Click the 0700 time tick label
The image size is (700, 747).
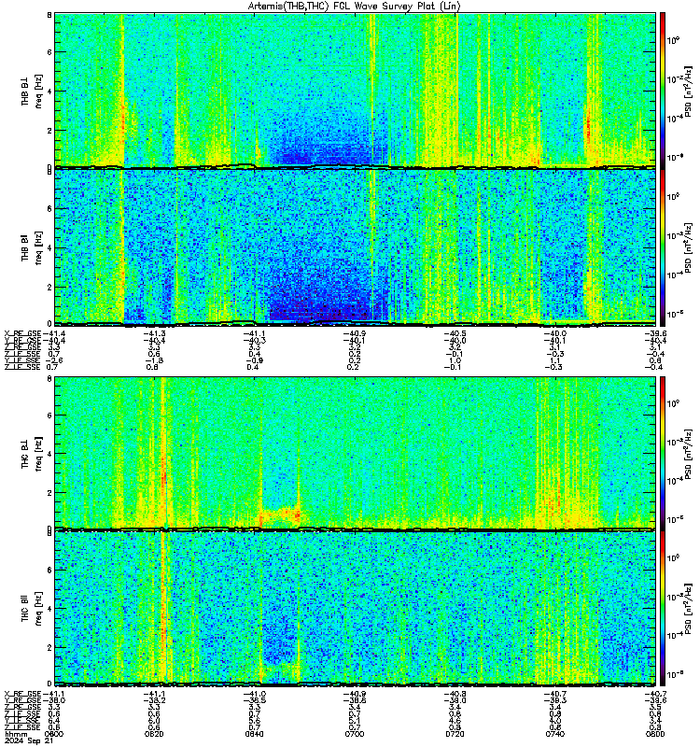[355, 734]
